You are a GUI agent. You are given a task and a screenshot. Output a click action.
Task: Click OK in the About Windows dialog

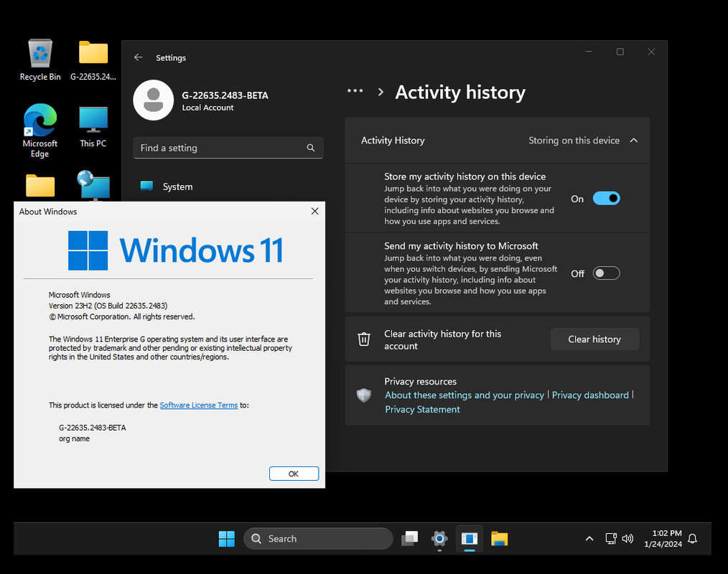click(x=294, y=474)
